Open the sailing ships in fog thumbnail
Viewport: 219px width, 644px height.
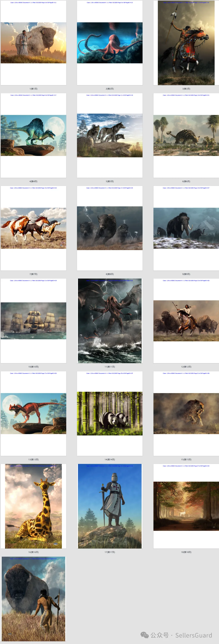(33, 321)
